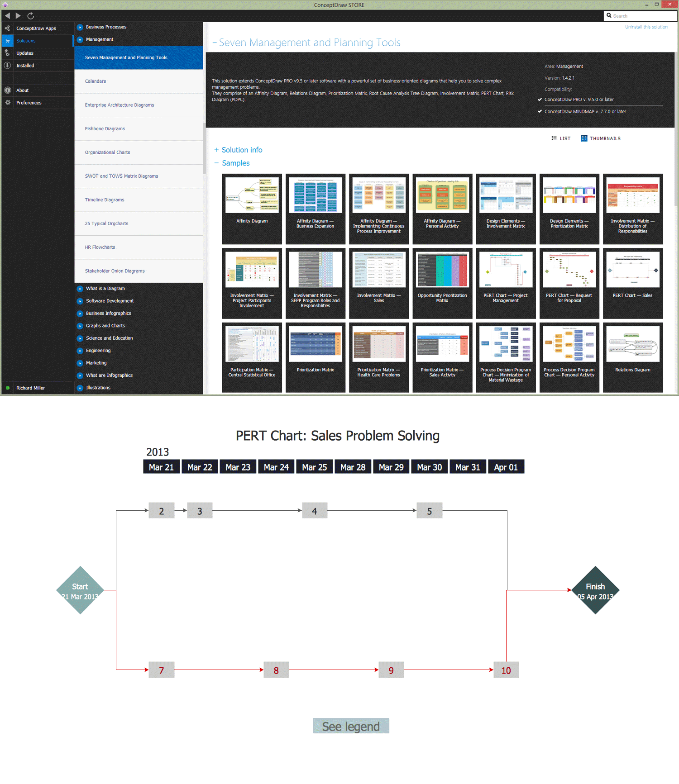Expand the Graphs and Charts category
This screenshot has width=679, height=784.
80,326
